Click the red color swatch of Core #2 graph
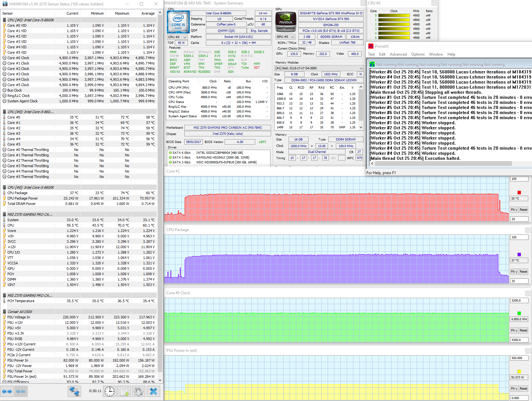The height and width of the screenshot is (401, 532). coord(519,193)
